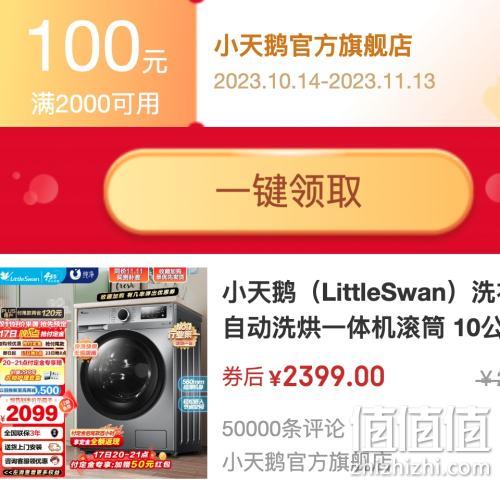View the 50000条评论 reviews
This screenshot has width=500, height=485.
(283, 428)
